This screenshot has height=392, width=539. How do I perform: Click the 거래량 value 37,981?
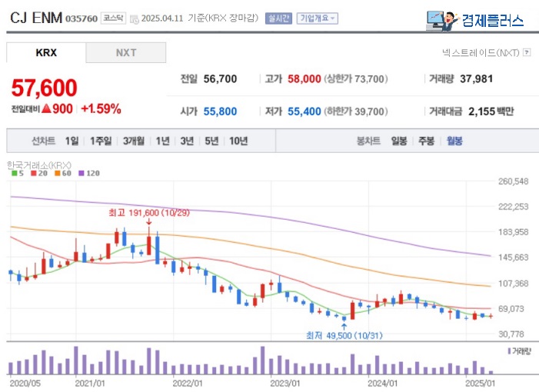[477, 79]
